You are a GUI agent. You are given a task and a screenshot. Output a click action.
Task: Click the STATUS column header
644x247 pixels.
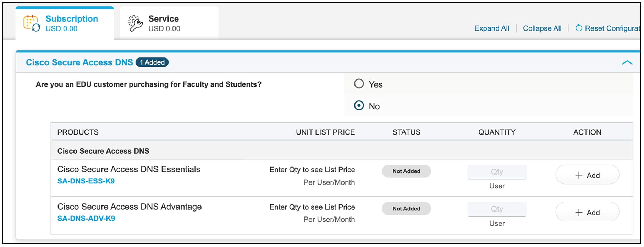coord(406,132)
